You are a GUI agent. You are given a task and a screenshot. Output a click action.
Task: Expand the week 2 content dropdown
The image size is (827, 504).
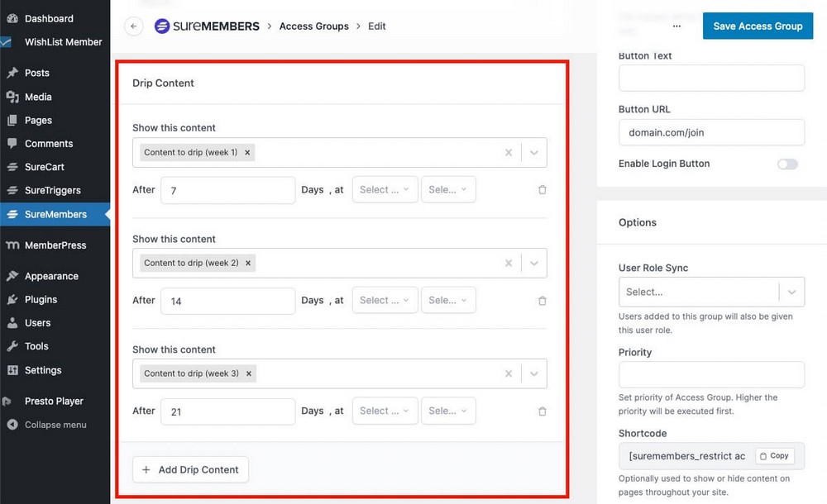533,263
